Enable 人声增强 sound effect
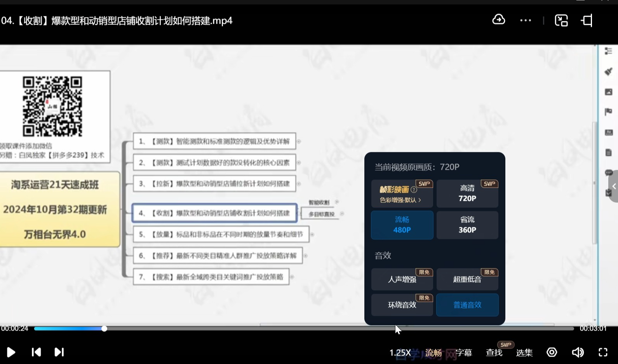The image size is (618, 364). [x=402, y=279]
